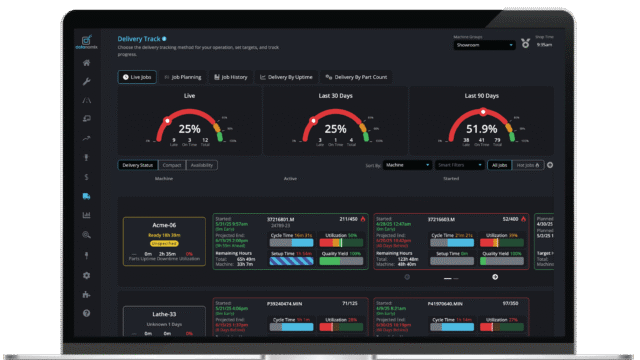Open the trending arrow icon in the sidebar
The image size is (640, 360).
pos(87,138)
